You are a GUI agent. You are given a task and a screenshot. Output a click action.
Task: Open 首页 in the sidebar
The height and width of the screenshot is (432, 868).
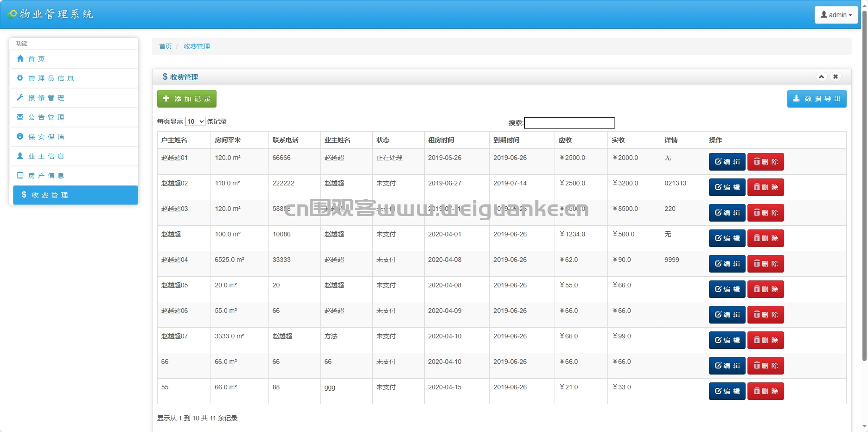point(74,59)
